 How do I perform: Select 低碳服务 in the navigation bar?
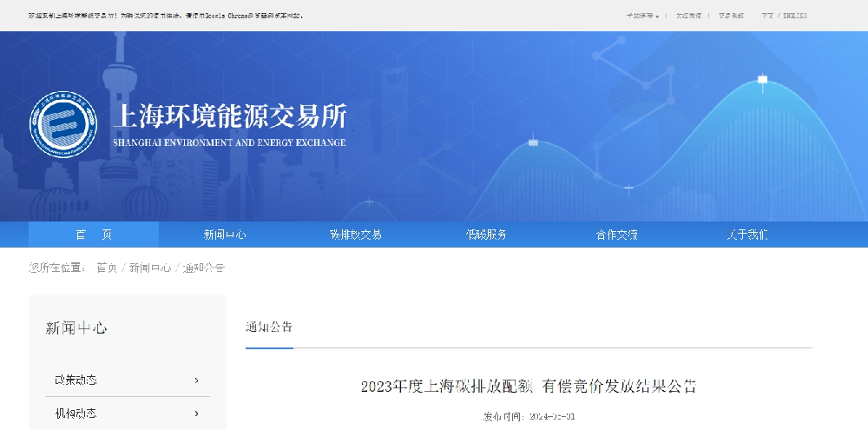click(x=486, y=235)
